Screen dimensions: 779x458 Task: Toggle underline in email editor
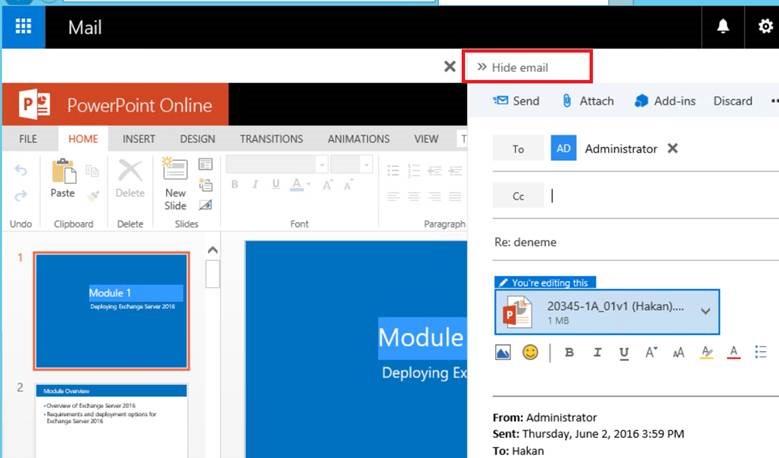pyautogui.click(x=624, y=353)
